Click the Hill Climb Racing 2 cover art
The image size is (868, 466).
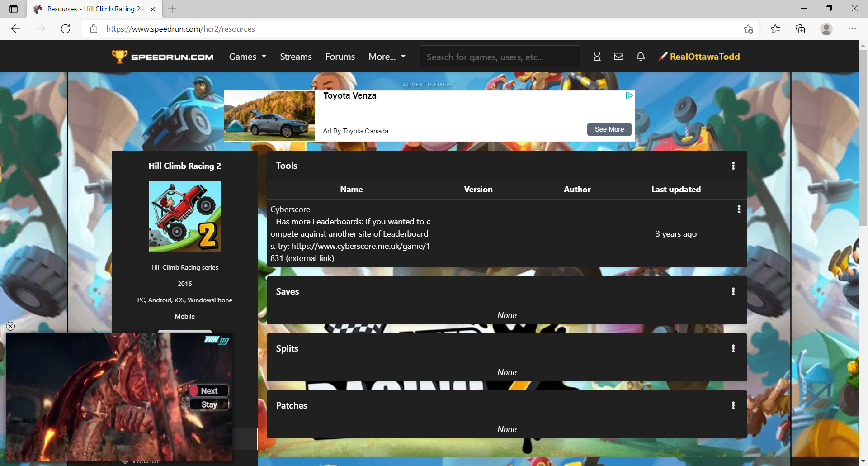(185, 217)
